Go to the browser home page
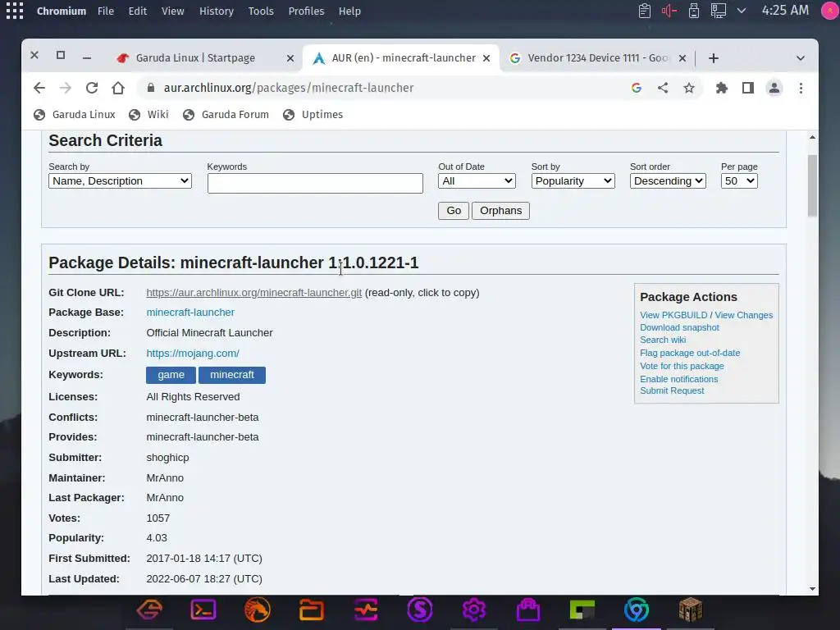 [x=118, y=88]
